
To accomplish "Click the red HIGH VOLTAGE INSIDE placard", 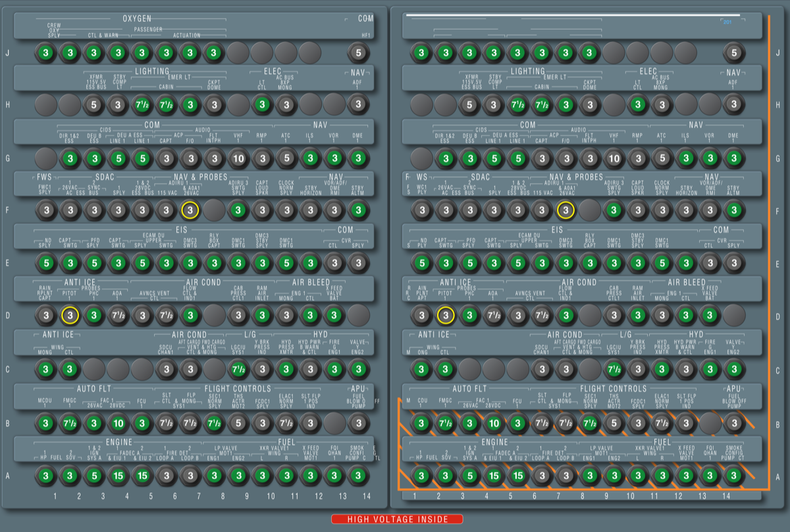I will [397, 519].
